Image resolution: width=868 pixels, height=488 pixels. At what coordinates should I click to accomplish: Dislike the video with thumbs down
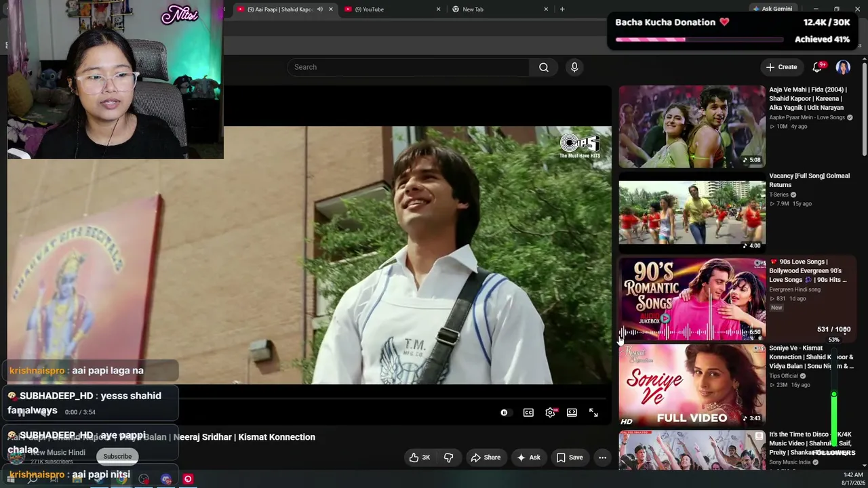click(448, 457)
